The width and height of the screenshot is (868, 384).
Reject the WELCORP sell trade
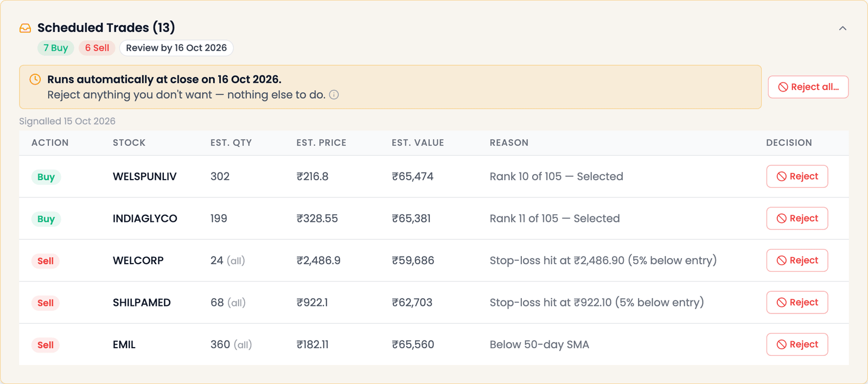coord(797,260)
